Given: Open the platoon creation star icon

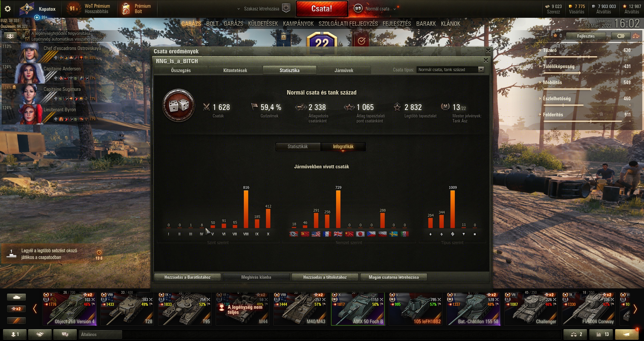Looking at the screenshot, I should click(x=286, y=8).
